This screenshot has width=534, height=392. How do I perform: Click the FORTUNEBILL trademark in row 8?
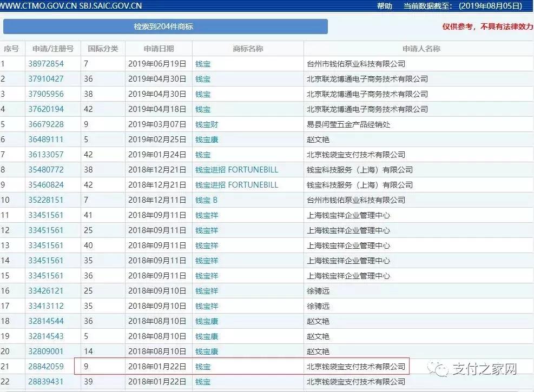coord(236,170)
